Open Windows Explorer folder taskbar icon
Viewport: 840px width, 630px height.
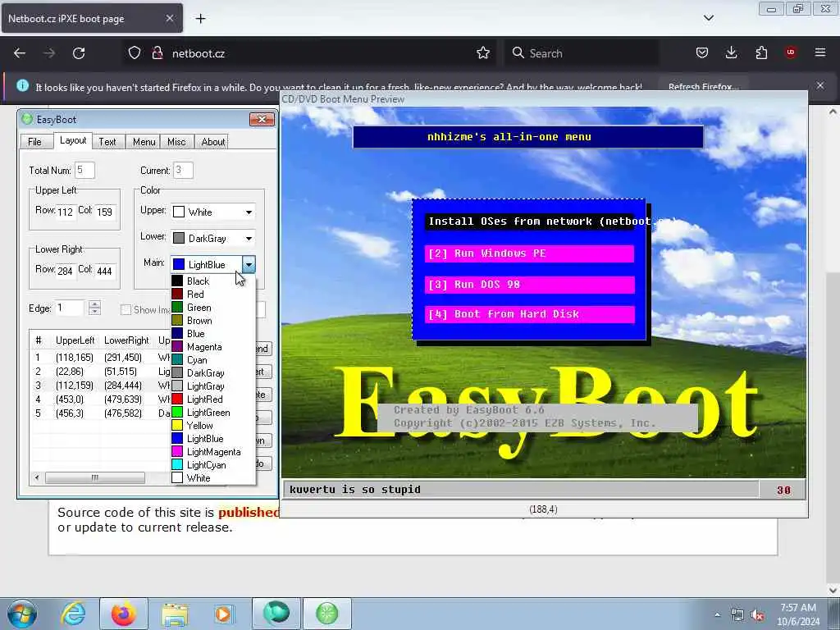175,614
